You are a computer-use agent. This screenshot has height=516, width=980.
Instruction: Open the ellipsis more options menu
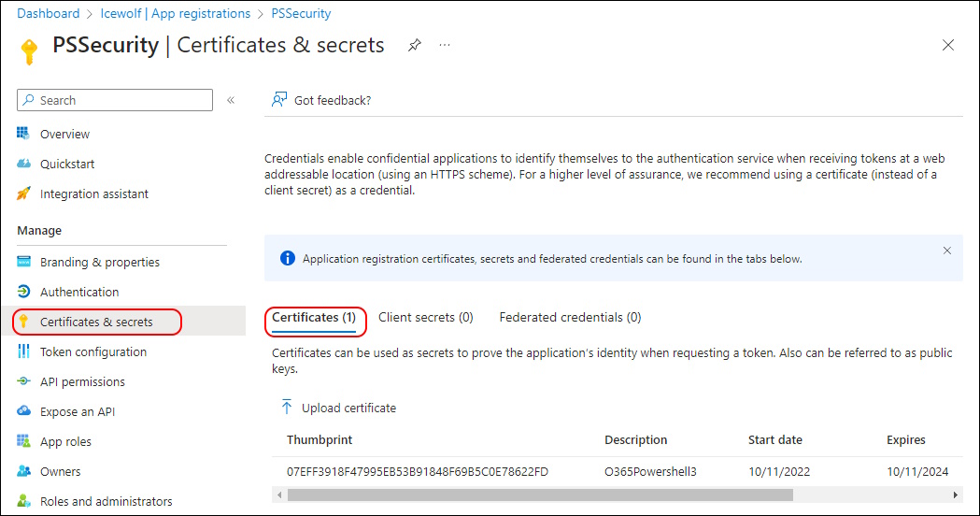(x=445, y=45)
